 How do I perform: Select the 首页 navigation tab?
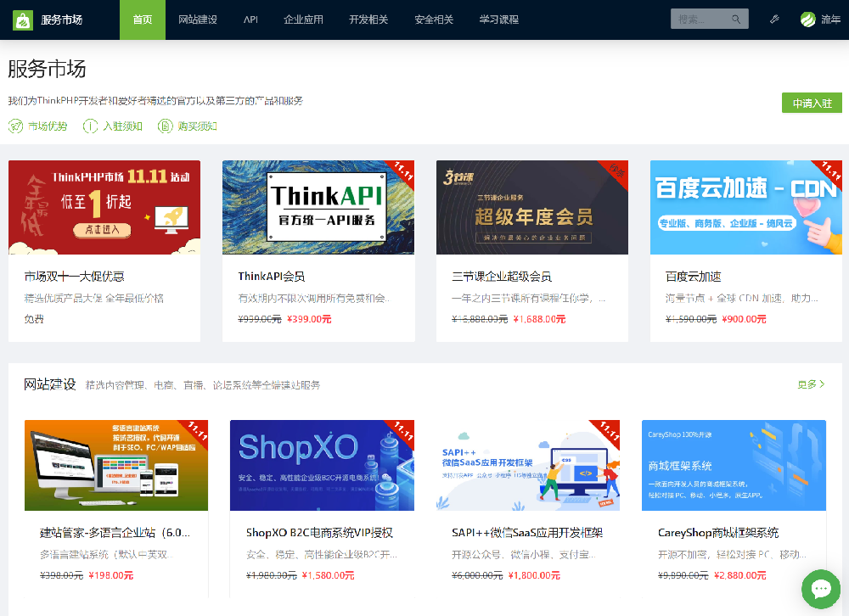143,20
